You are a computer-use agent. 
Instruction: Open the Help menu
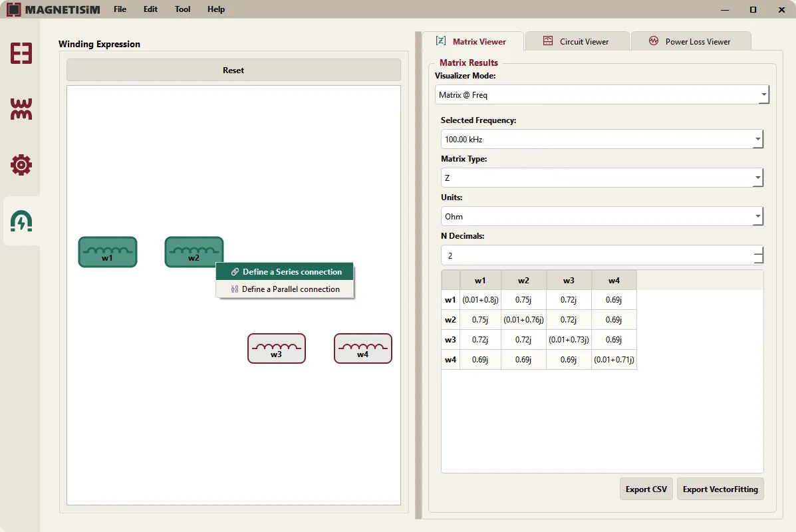click(x=216, y=9)
